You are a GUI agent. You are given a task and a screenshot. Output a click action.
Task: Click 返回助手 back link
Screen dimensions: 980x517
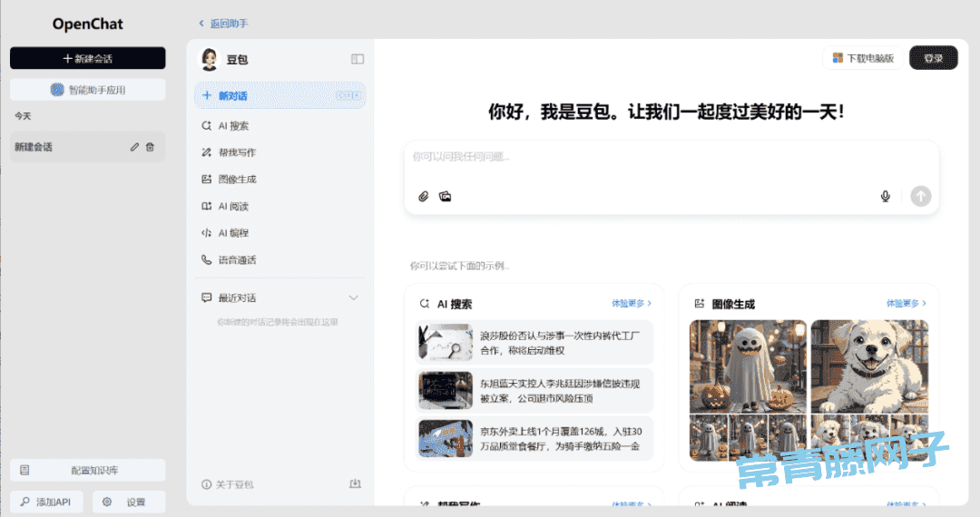coord(224,24)
